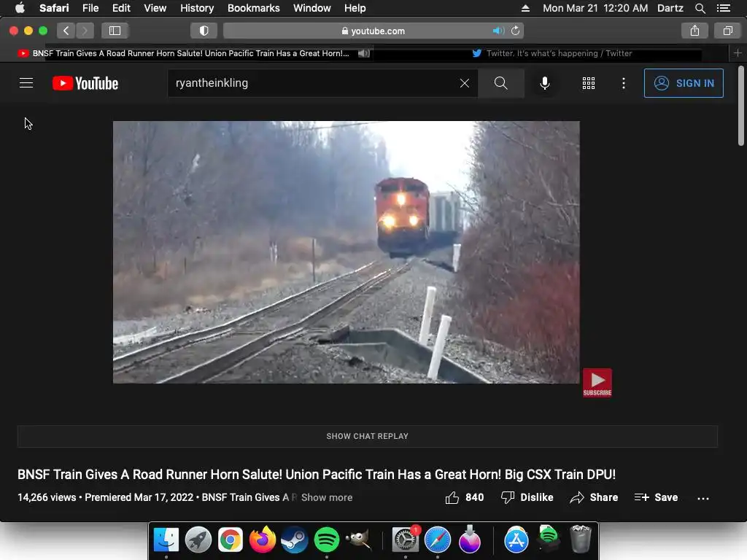Image resolution: width=747 pixels, height=560 pixels.
Task: Show chat replay
Action: (368, 436)
